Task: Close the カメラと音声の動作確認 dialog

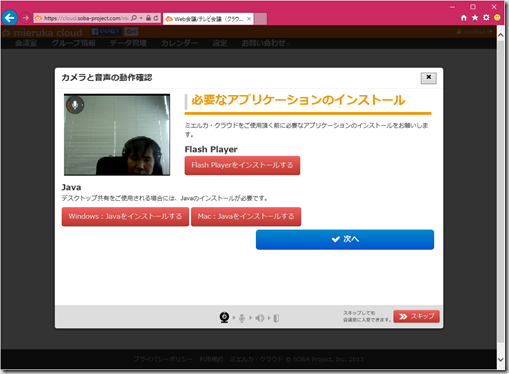Action: pos(429,78)
